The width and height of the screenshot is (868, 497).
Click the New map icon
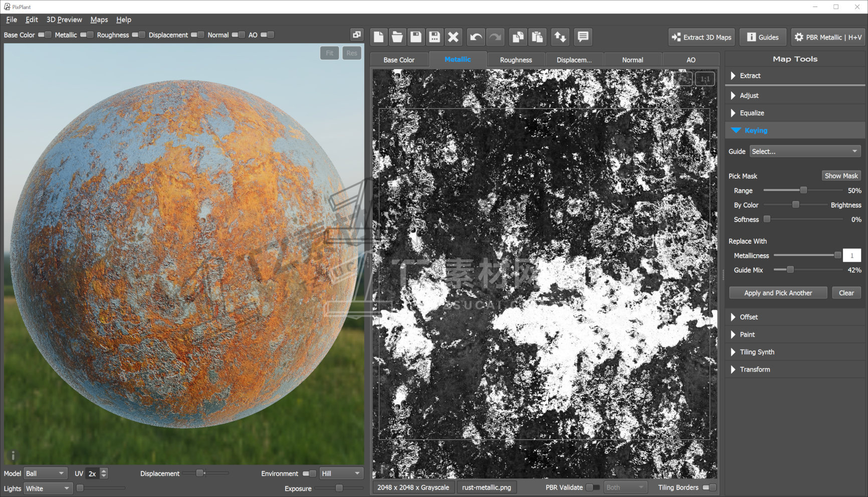point(378,37)
